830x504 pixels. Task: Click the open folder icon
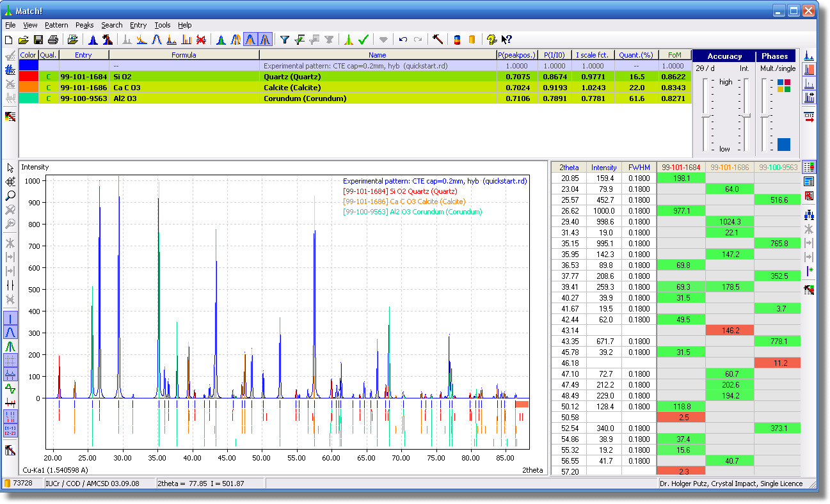[24, 40]
